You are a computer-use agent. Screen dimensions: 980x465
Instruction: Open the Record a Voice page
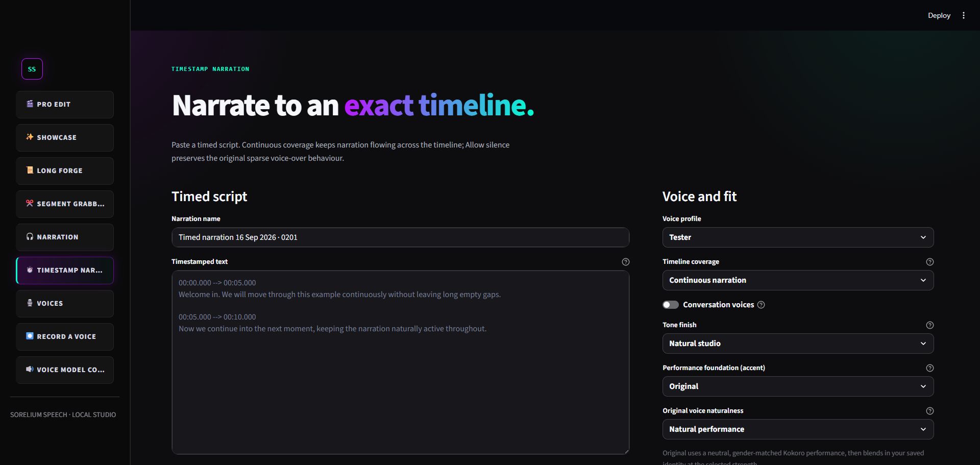[65, 336]
